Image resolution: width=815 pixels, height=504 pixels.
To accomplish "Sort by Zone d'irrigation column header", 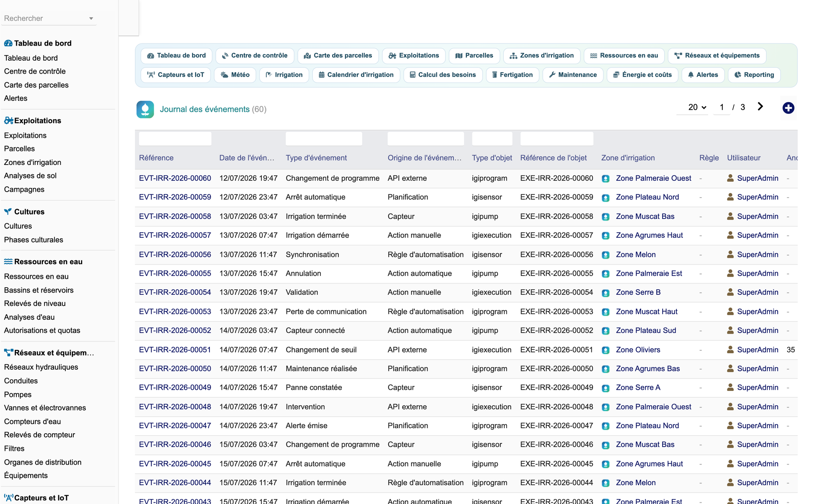I will [x=628, y=158].
